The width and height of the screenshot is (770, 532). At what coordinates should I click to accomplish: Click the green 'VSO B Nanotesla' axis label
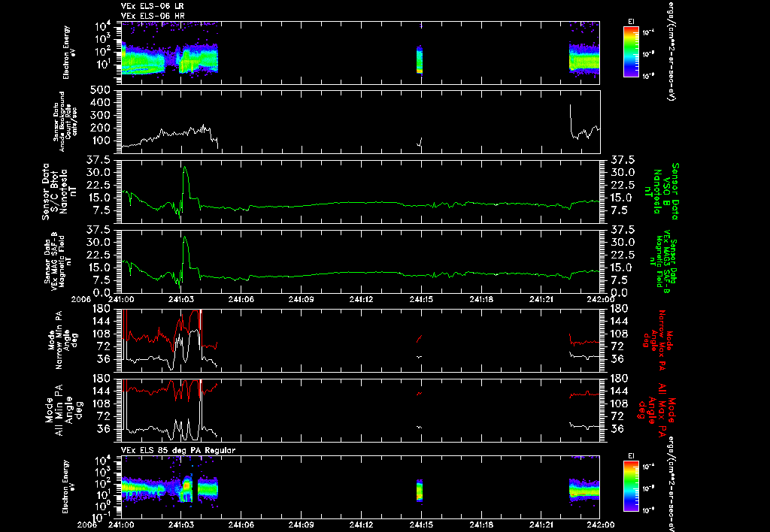point(660,192)
